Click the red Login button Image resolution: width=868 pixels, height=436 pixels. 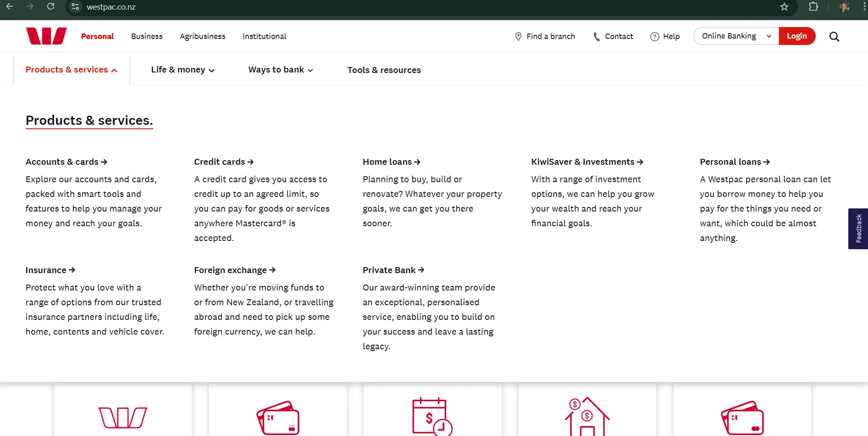tap(797, 36)
